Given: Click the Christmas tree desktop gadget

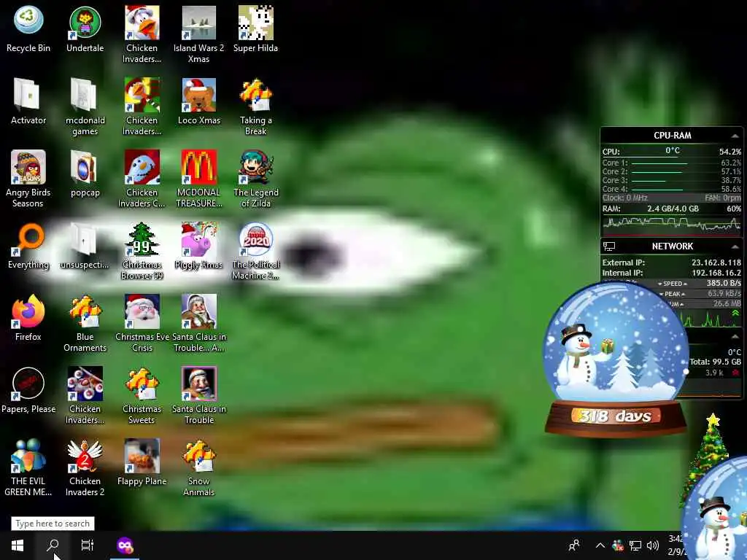Looking at the screenshot, I should [x=706, y=459].
